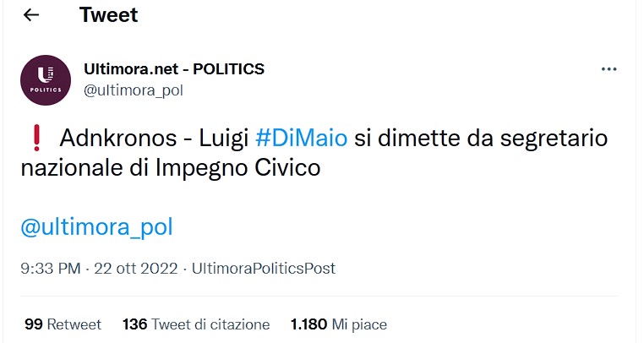This screenshot has height=343, width=644.
Task: Open the UltimoraPoliticsPost source label
Action: pos(264,269)
